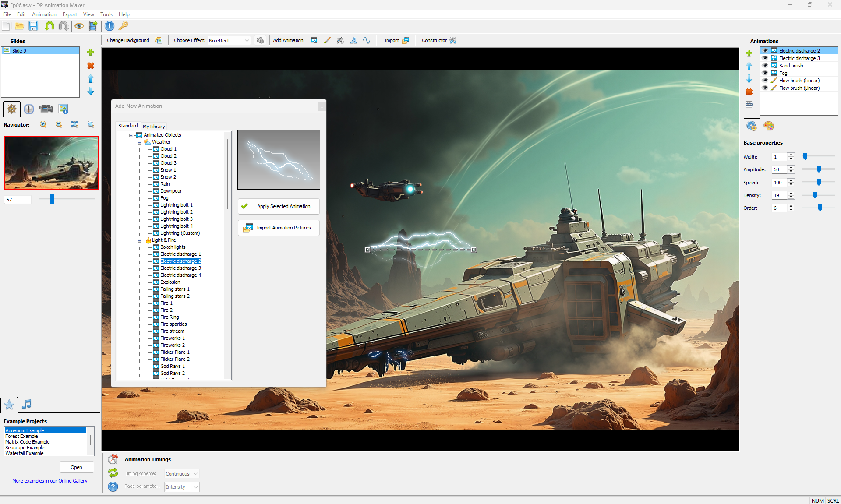Switch to the My Library tab

coord(154,127)
